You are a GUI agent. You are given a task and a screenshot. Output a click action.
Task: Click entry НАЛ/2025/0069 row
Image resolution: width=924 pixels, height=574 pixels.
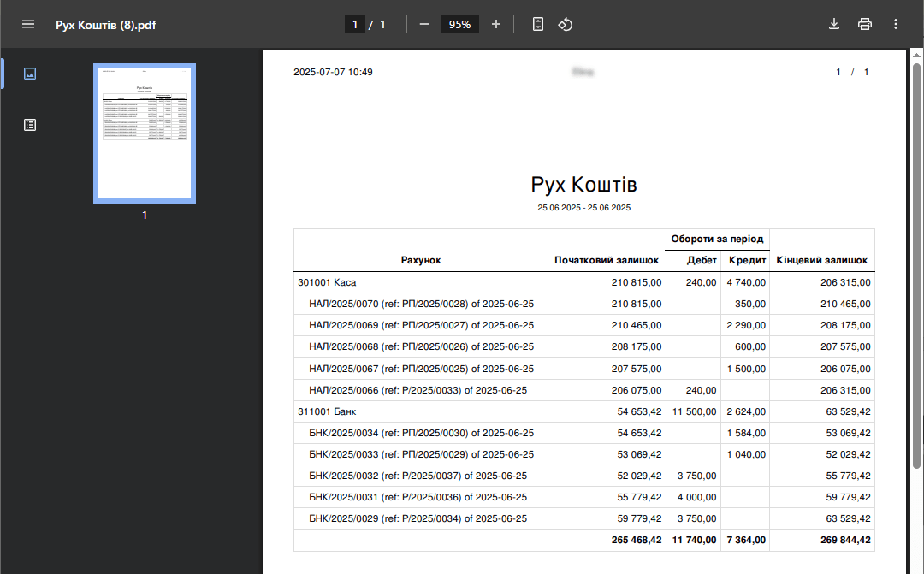584,325
